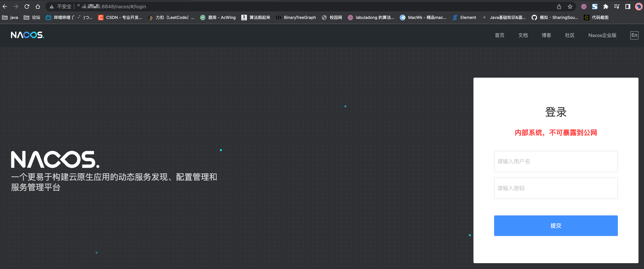Viewport: 644px width, 269px height.
Task: Click the browser back arrow
Action: pyautogui.click(x=5, y=7)
